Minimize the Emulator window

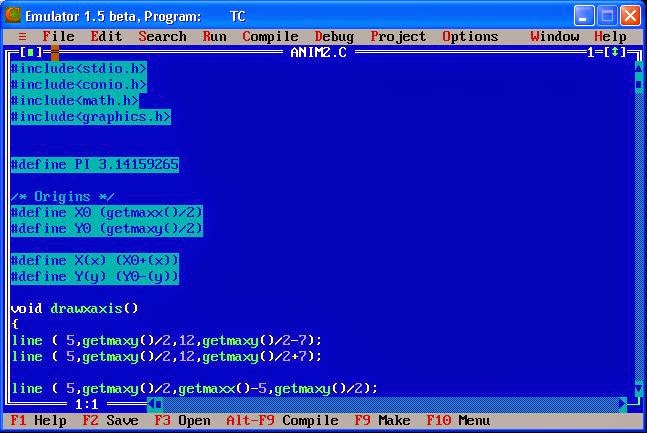[584, 16]
